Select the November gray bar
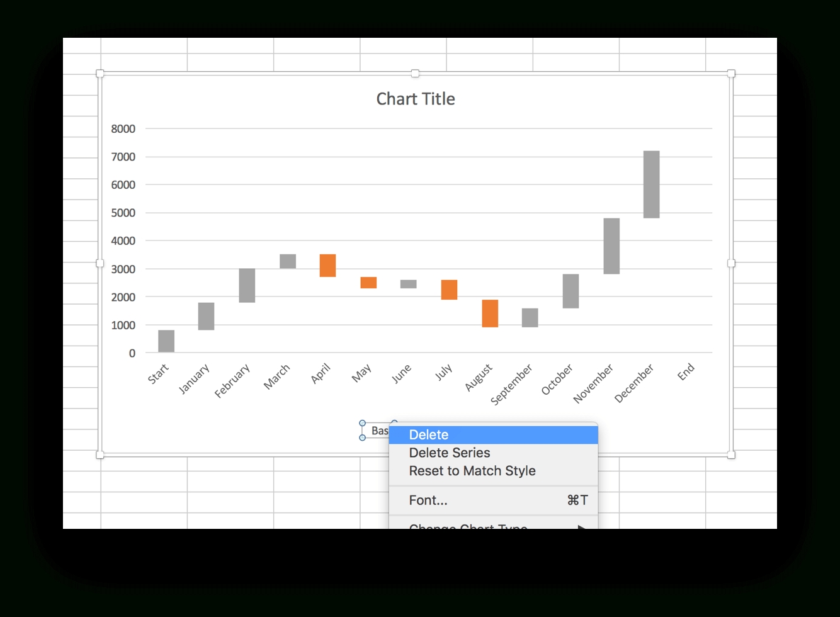840x617 pixels. pos(611,246)
